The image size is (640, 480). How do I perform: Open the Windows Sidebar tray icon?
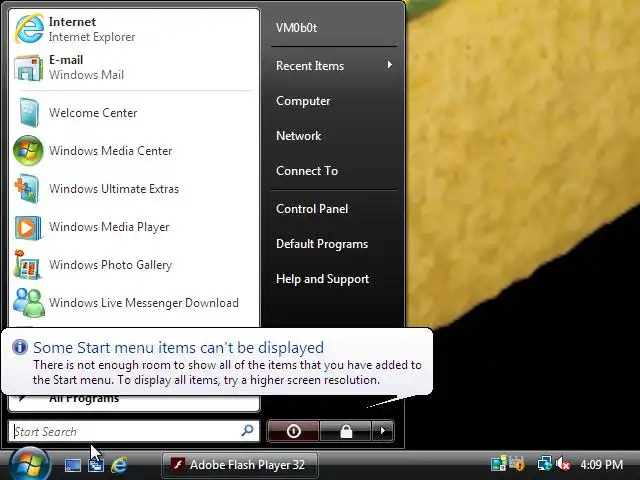pyautogui.click(x=498, y=464)
